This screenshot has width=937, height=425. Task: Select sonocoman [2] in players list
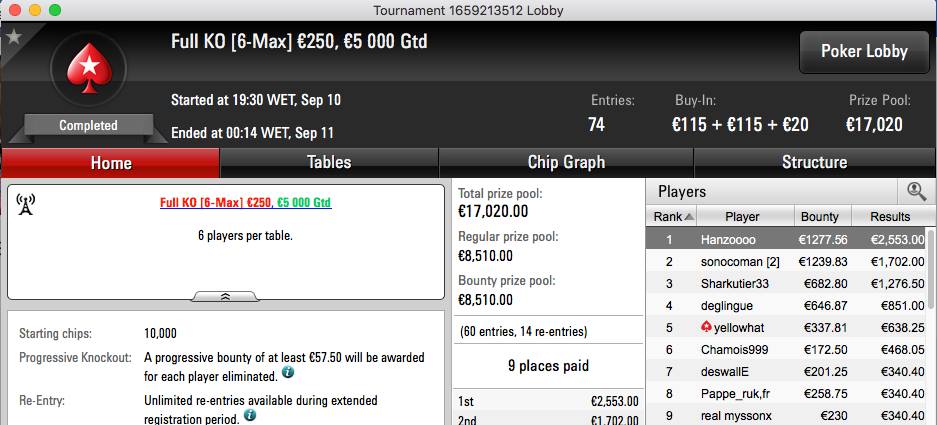coord(731,262)
